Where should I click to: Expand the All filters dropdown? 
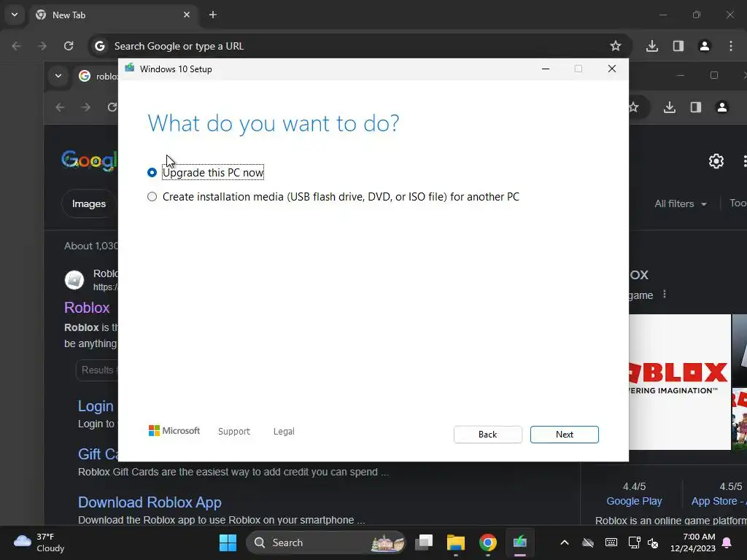coord(681,203)
